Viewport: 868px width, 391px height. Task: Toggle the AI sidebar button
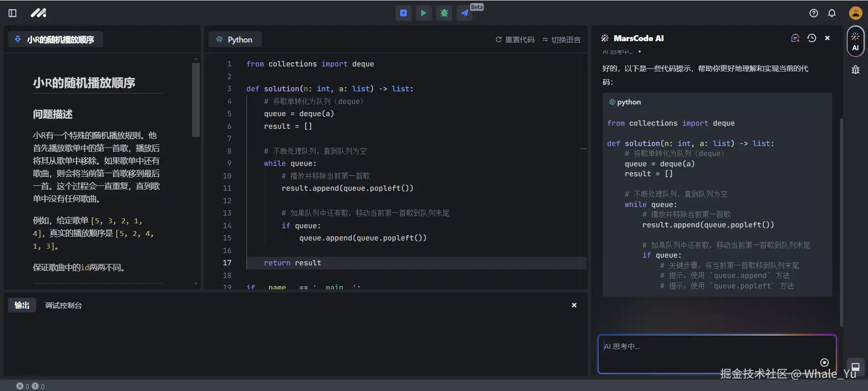tap(855, 42)
